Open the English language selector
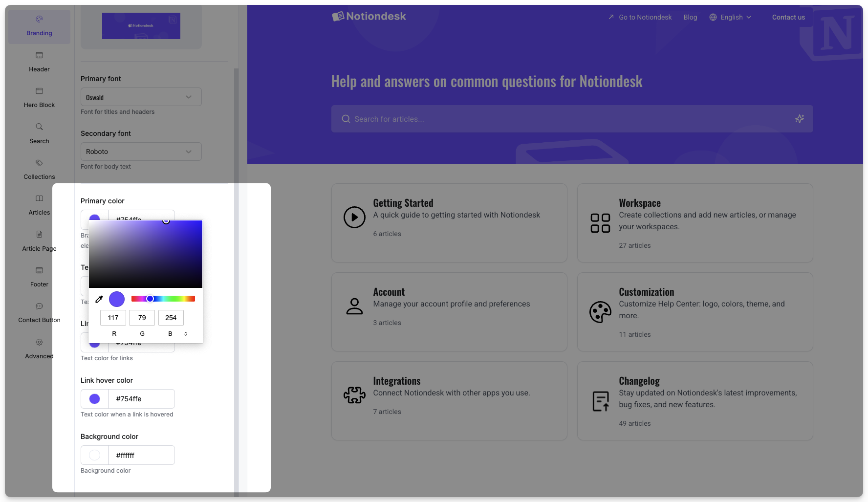The height and width of the screenshot is (502, 868). 730,17
